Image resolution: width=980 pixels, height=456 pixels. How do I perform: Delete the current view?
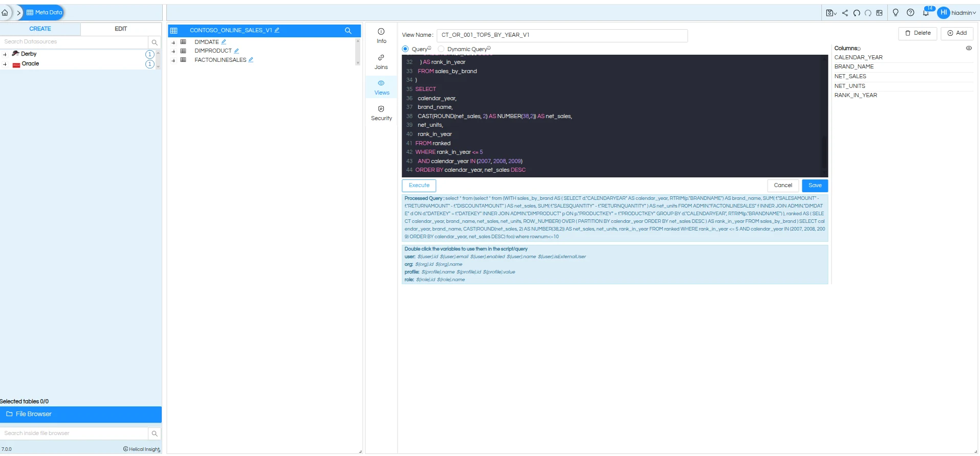click(x=918, y=33)
